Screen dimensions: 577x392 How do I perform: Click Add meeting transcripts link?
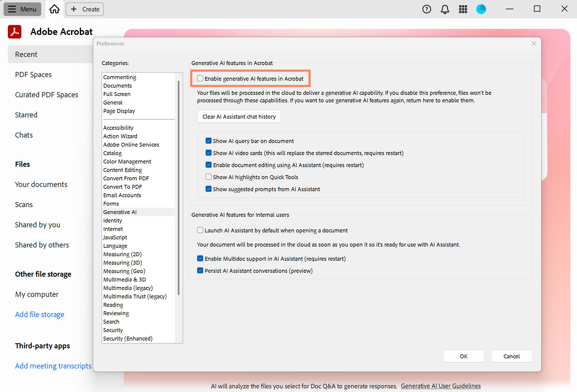53,366
